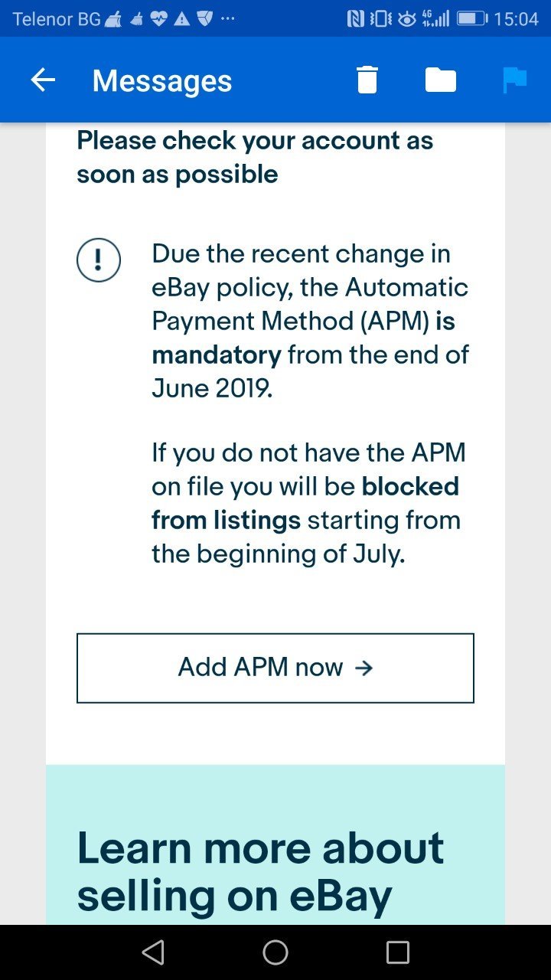Tap the vibrate mode status icon
The image size is (551, 980).
(380, 18)
